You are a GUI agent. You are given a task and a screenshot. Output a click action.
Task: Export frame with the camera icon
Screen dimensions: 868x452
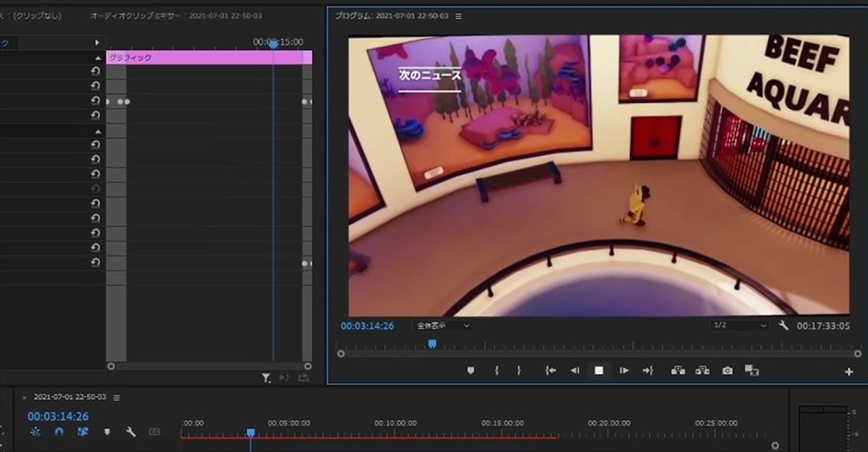727,370
